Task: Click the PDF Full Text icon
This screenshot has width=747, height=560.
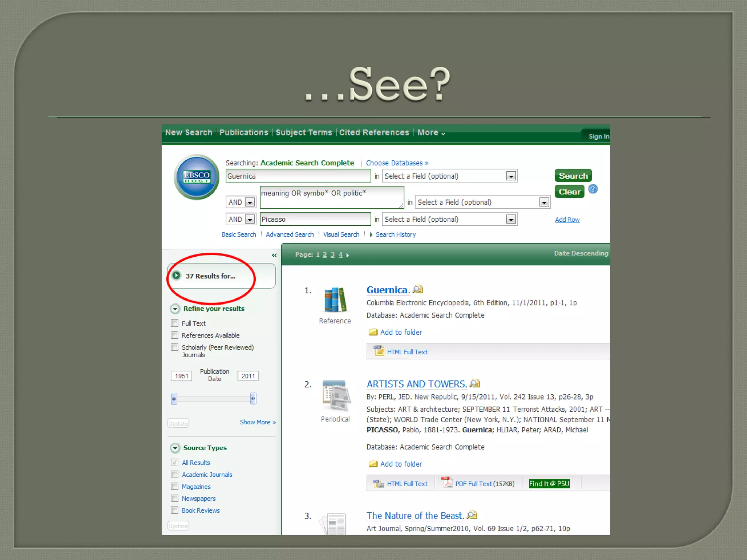Action: (x=446, y=483)
